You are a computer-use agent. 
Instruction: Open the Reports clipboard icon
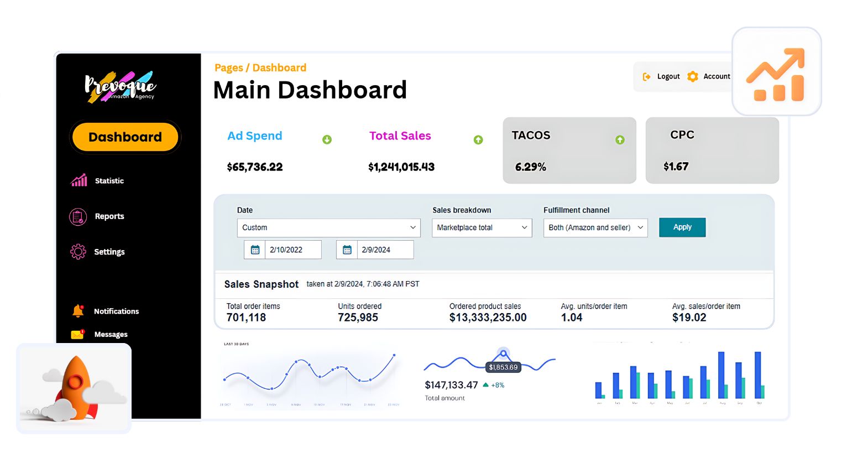pyautogui.click(x=78, y=216)
